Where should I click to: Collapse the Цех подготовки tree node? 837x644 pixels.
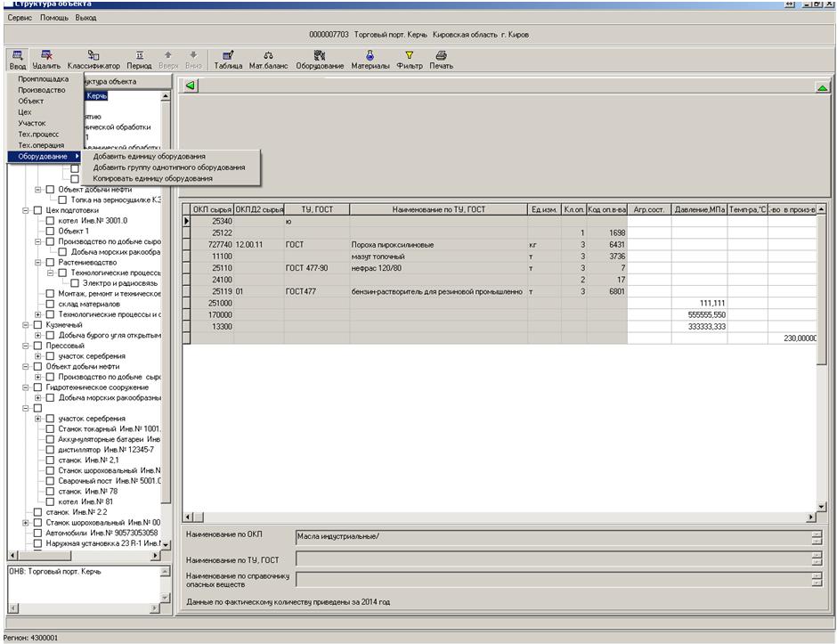(x=26, y=211)
